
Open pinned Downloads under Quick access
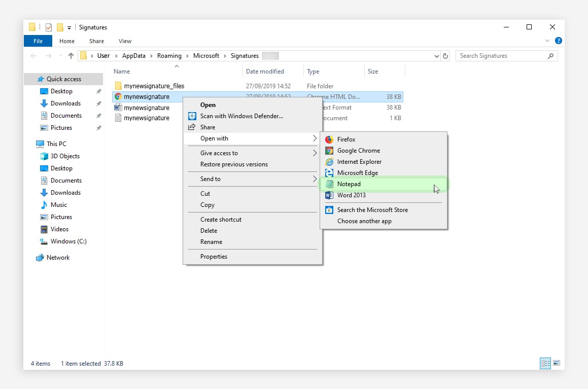coord(65,103)
